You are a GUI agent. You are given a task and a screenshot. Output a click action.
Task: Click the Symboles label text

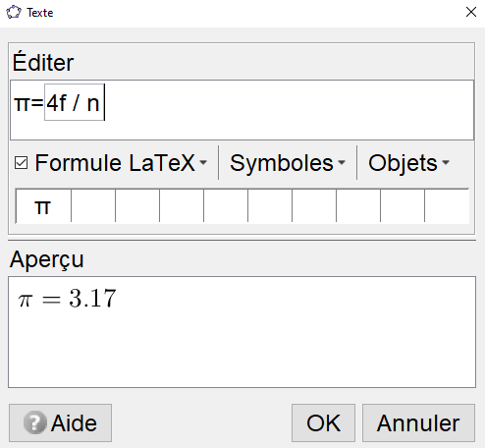click(x=282, y=163)
